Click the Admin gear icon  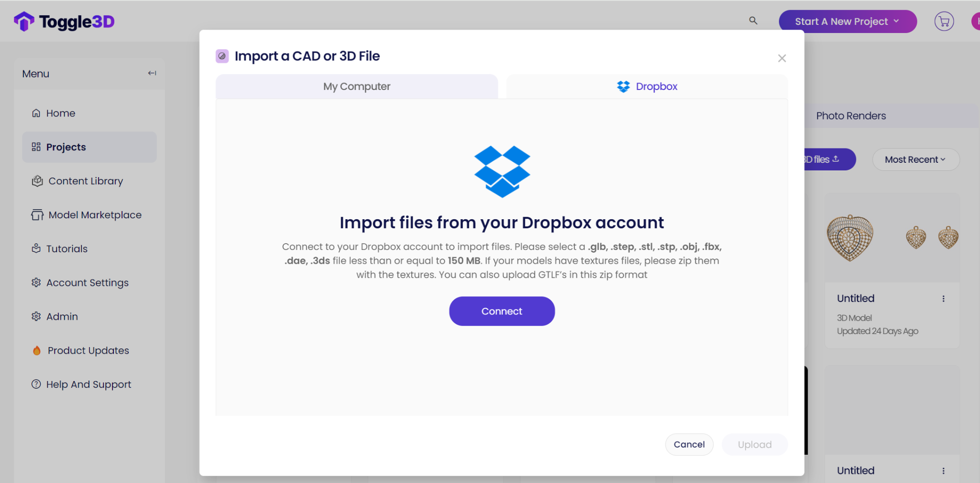point(36,316)
